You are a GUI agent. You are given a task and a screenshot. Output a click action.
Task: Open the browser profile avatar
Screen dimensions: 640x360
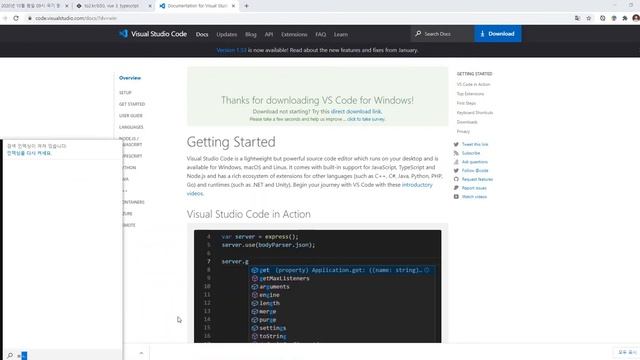636,18
